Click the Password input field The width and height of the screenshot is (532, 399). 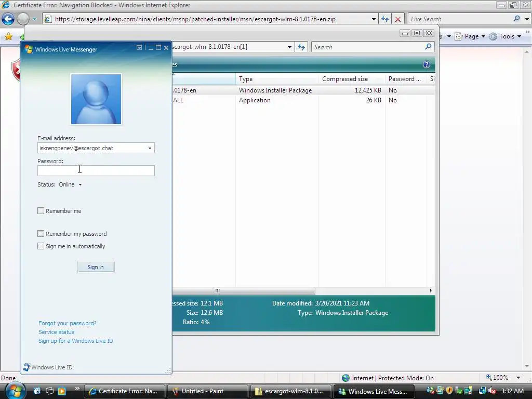point(96,170)
